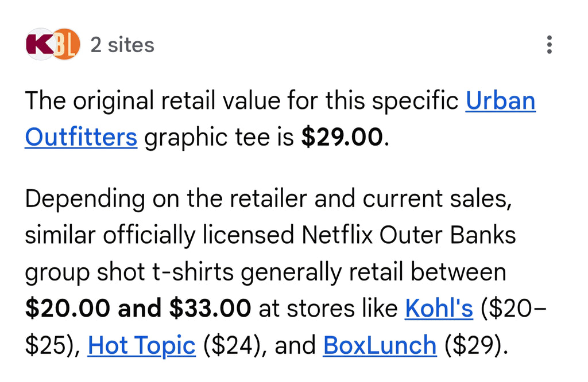Open the Kohl's store link
Image resolution: width=588 pixels, height=382 pixels.
pos(439,309)
